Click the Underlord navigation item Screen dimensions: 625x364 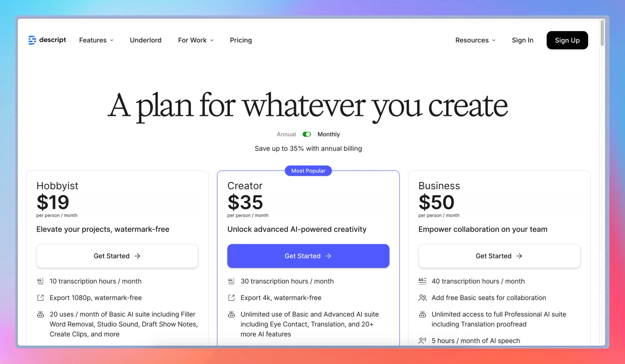tap(146, 40)
